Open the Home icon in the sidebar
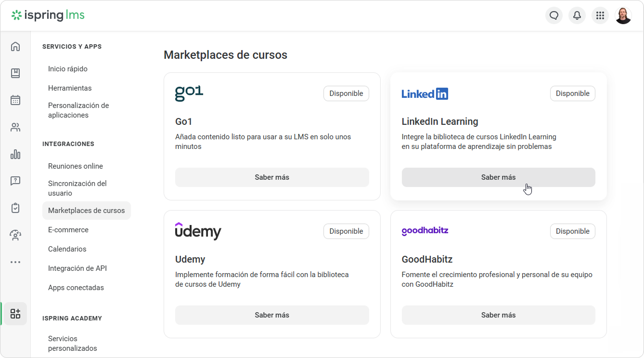The width and height of the screenshot is (644, 358). [15, 46]
